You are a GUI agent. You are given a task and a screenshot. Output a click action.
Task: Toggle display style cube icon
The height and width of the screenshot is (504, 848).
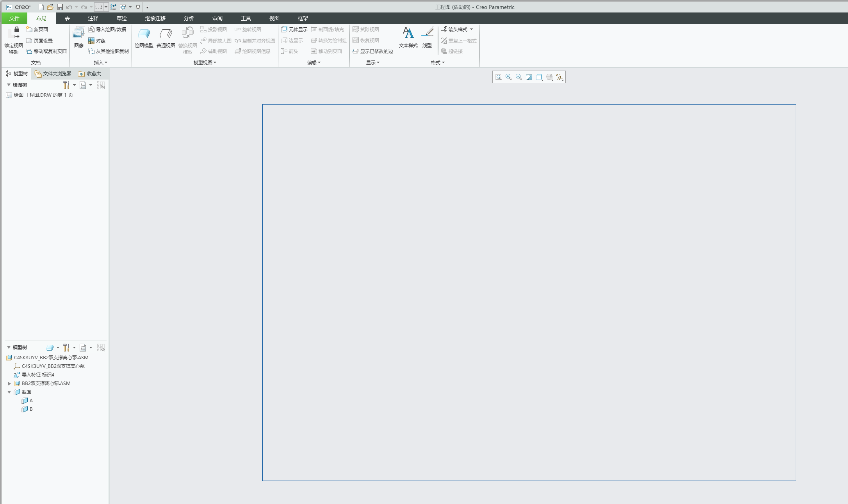click(x=539, y=77)
